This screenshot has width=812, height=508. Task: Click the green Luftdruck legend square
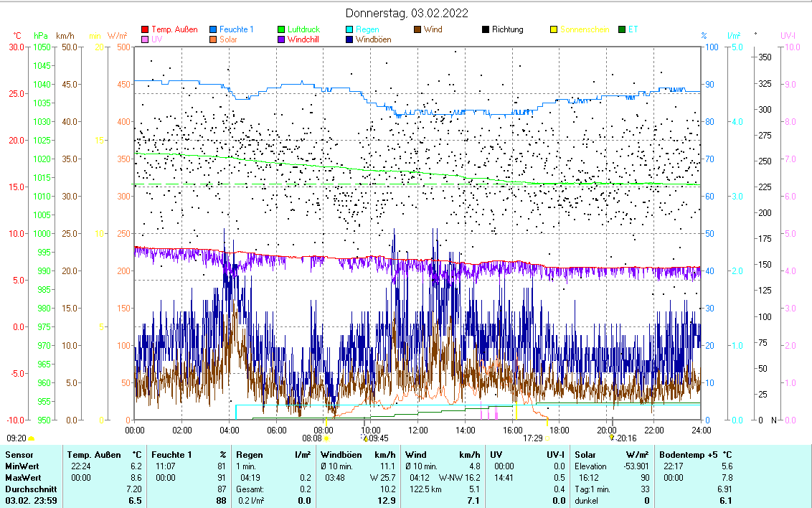coord(281,30)
